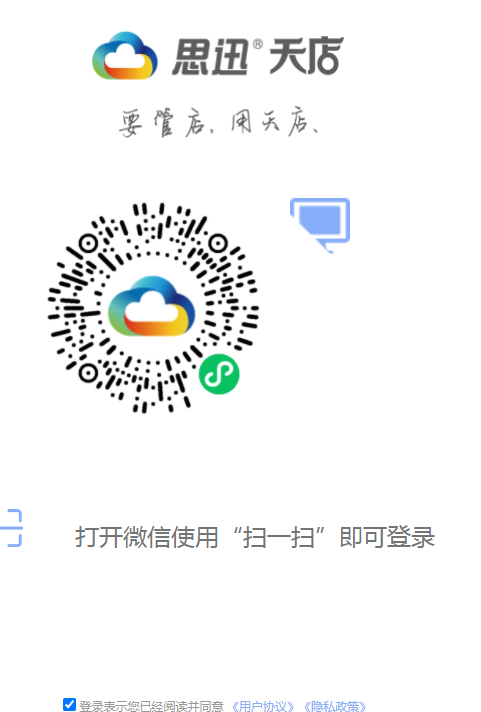
Task: Uncheck the agreement checkbox at the bottom
Action: pos(69,704)
